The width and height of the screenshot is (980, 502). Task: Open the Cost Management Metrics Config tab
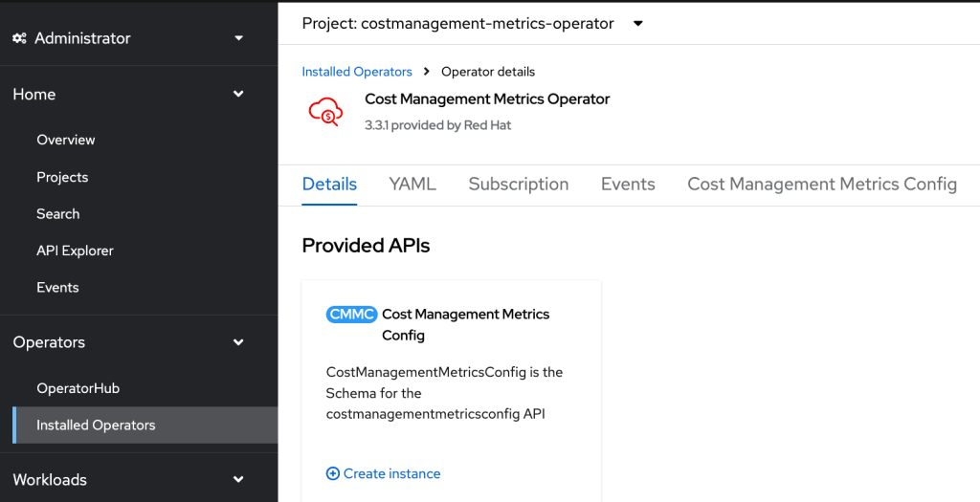coord(821,185)
